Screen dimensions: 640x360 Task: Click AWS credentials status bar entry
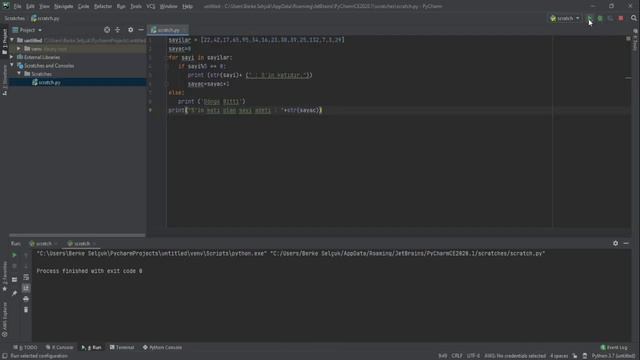tap(515, 356)
